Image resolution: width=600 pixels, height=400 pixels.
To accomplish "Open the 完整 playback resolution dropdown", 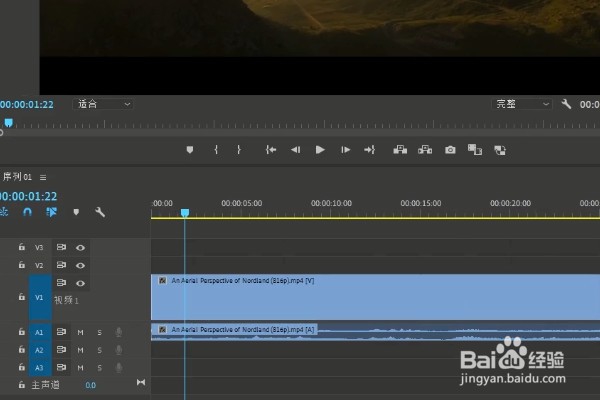I will [522, 104].
